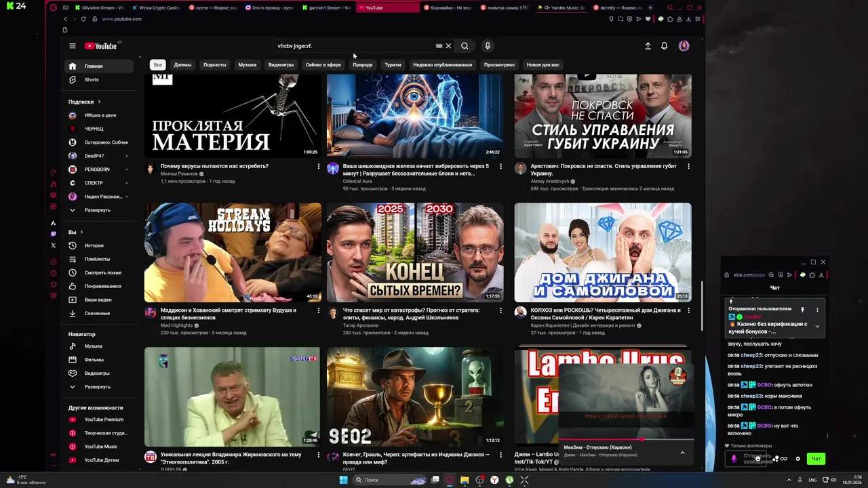This screenshot has height=488, width=868.
Task: Open pinned message three-dot menu
Action: [x=817, y=310]
